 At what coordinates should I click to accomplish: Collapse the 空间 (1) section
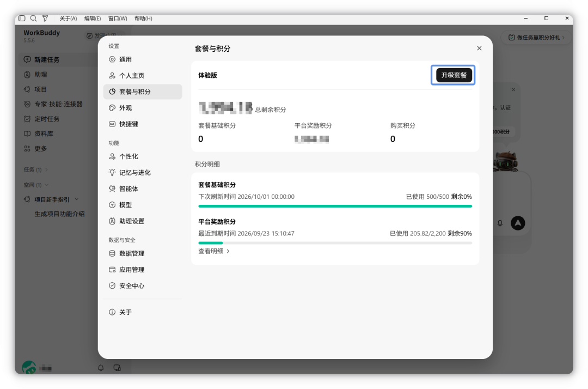(35, 185)
